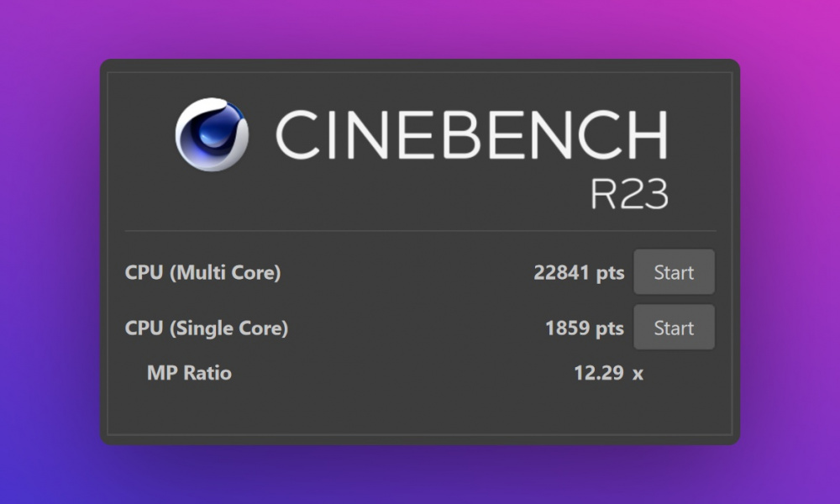Screen dimensions: 840x504
Task: Click the purple background outside the panel
Action: (50, 252)
